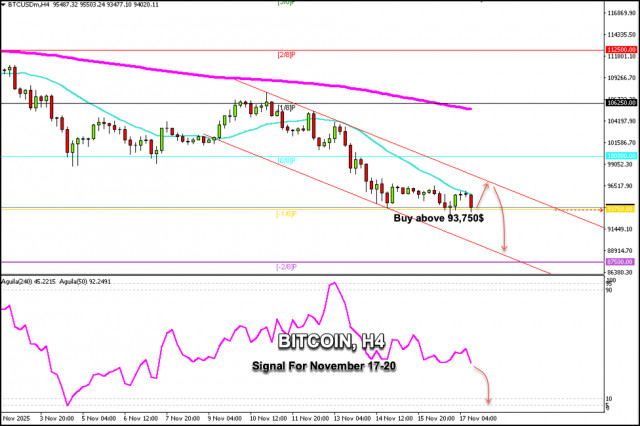The height and width of the screenshot is (426, 640).
Task: Click the triangle arrow beside BTCUSDm,H4 symbol
Action: click(x=4, y=4)
